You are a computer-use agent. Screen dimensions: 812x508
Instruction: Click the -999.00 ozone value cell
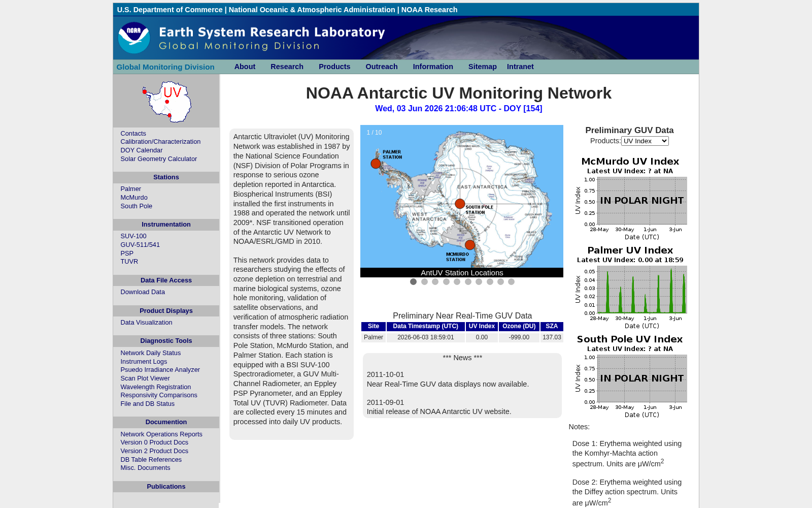[519, 337]
